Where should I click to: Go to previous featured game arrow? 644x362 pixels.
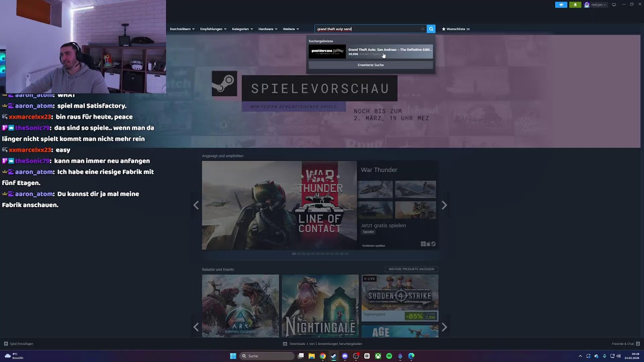click(196, 205)
